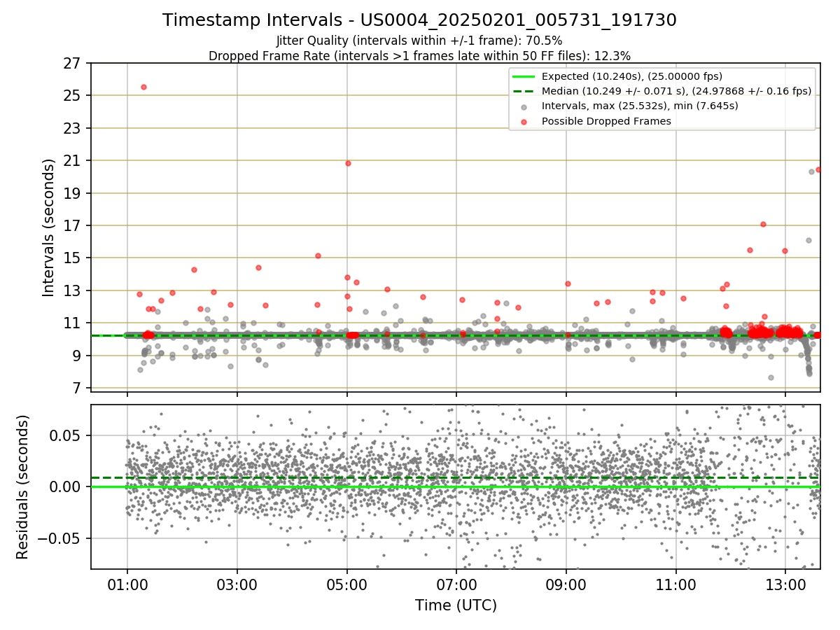Select the 'Expected (10.240s)' legend entry

(x=632, y=76)
